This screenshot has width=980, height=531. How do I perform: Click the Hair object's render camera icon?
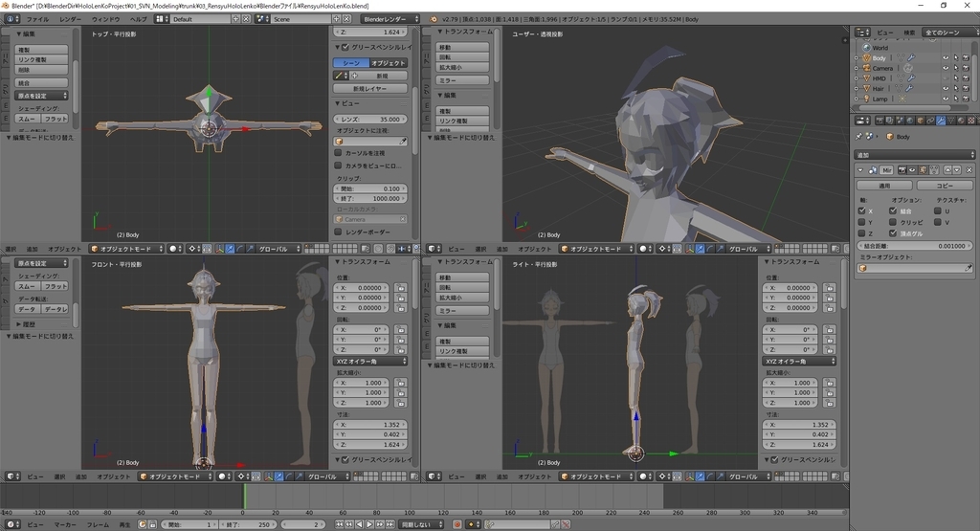point(967,88)
